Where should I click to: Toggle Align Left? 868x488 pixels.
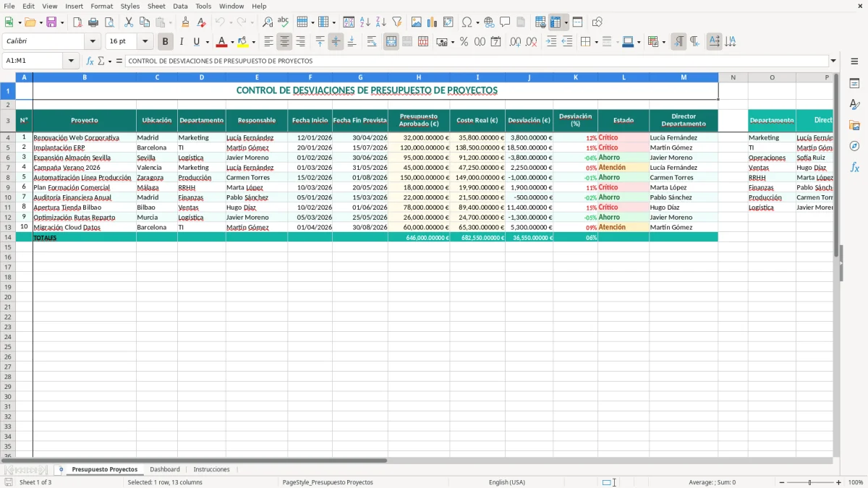pyautogui.click(x=269, y=42)
